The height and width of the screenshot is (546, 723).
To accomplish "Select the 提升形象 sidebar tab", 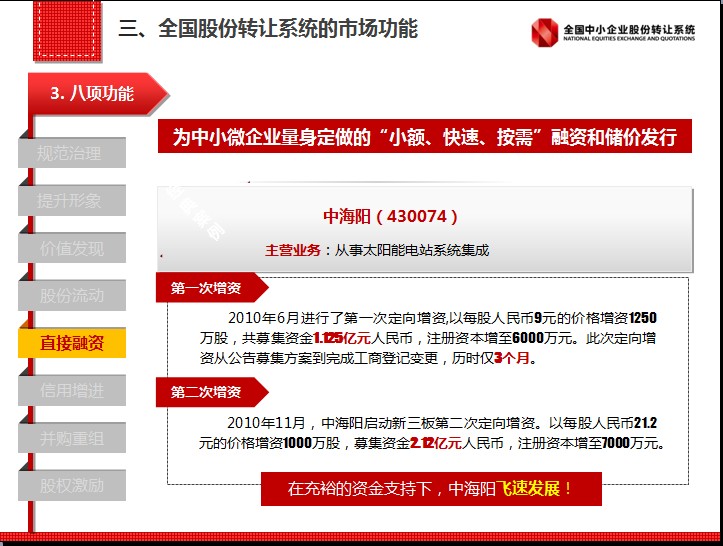I will point(72,200).
